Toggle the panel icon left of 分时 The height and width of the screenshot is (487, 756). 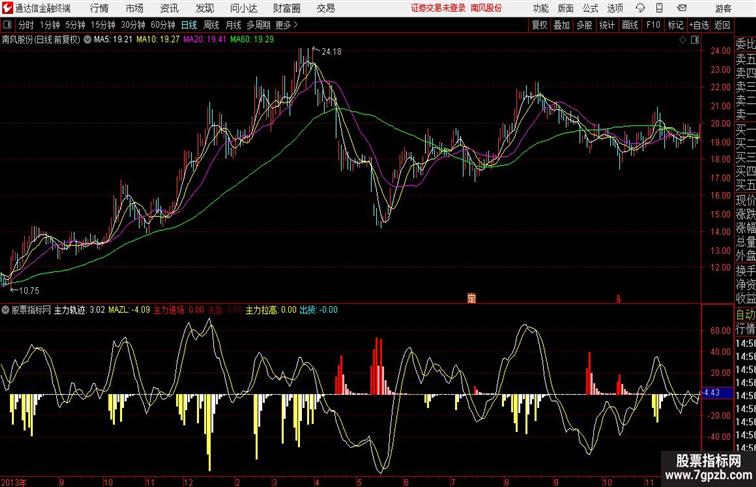[x=7, y=25]
